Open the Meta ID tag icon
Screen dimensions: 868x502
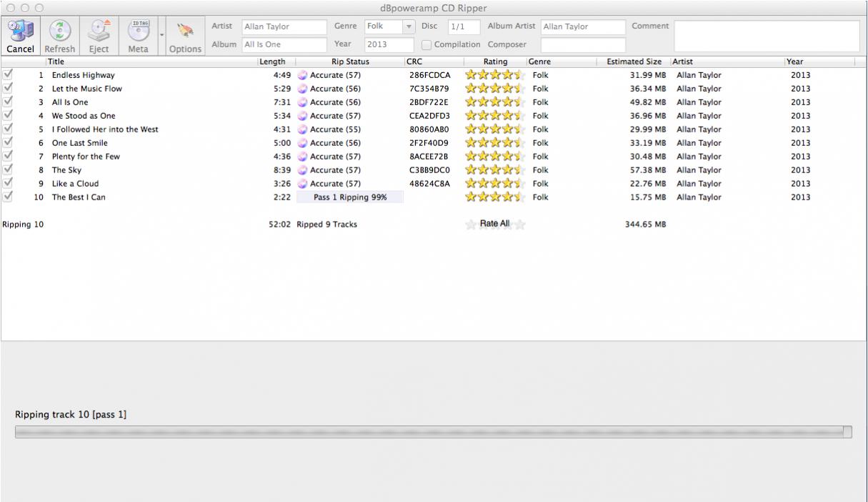[x=138, y=31]
